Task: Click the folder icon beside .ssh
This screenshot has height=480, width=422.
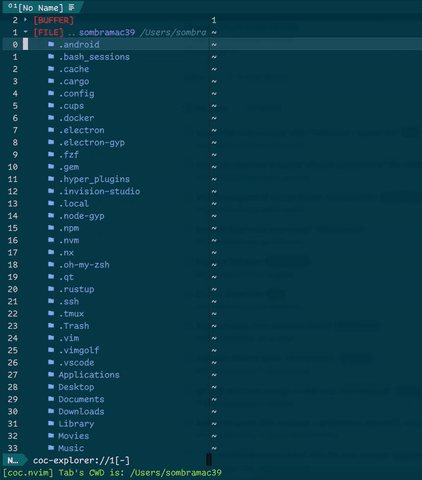Action: click(51, 301)
